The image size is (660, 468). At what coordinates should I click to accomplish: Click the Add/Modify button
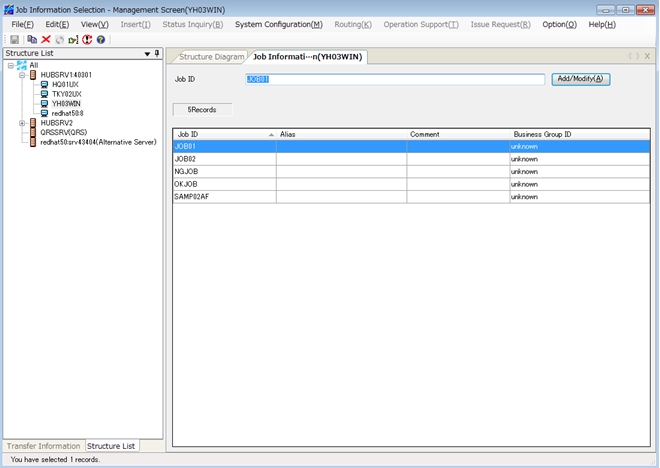click(x=580, y=79)
